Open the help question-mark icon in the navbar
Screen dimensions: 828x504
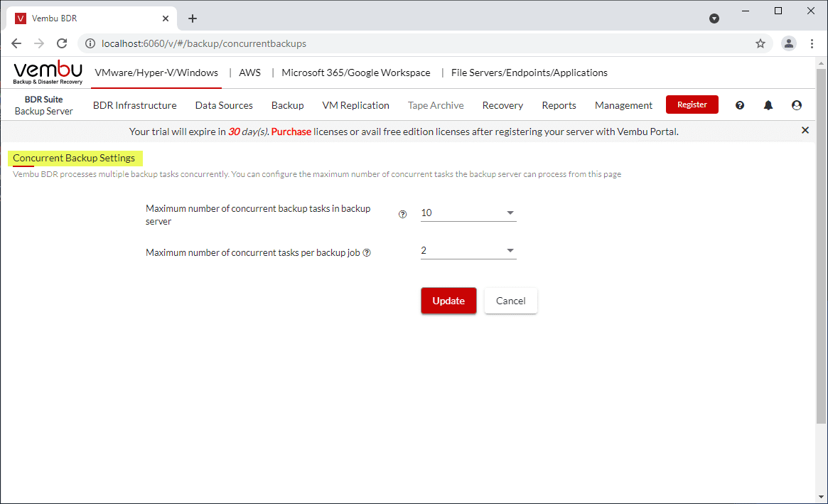(740, 105)
